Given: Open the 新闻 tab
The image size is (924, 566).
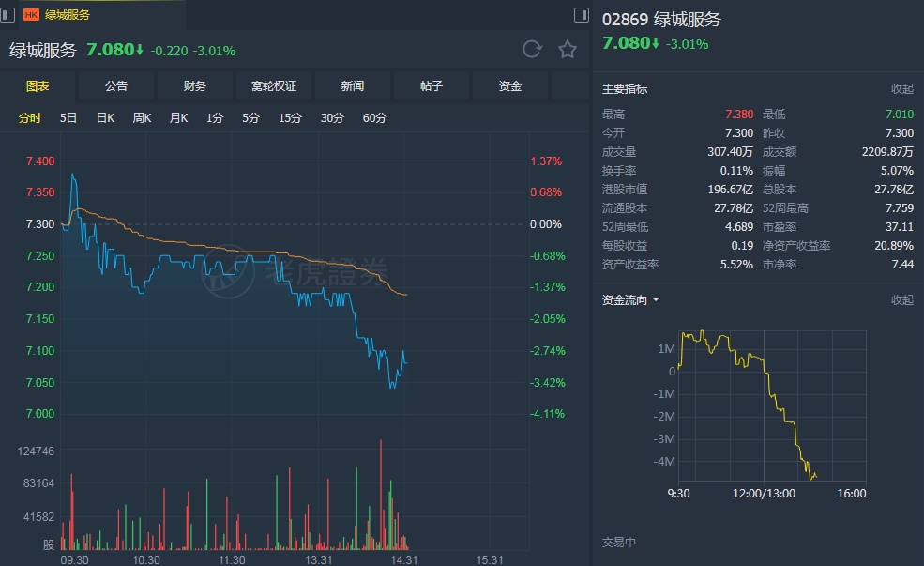Looking at the screenshot, I should (353, 86).
